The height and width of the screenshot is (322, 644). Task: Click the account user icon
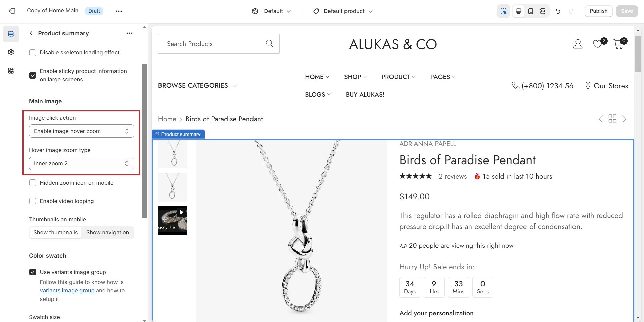click(578, 44)
